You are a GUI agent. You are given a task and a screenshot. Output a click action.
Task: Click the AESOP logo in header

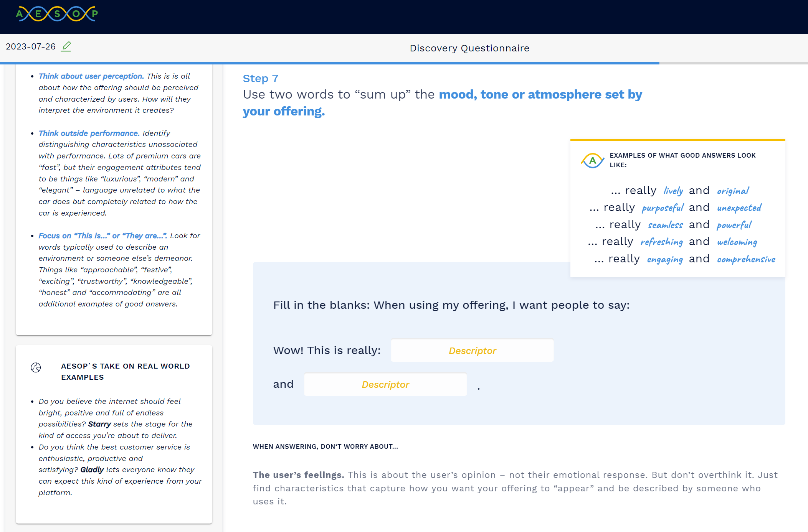tap(57, 14)
